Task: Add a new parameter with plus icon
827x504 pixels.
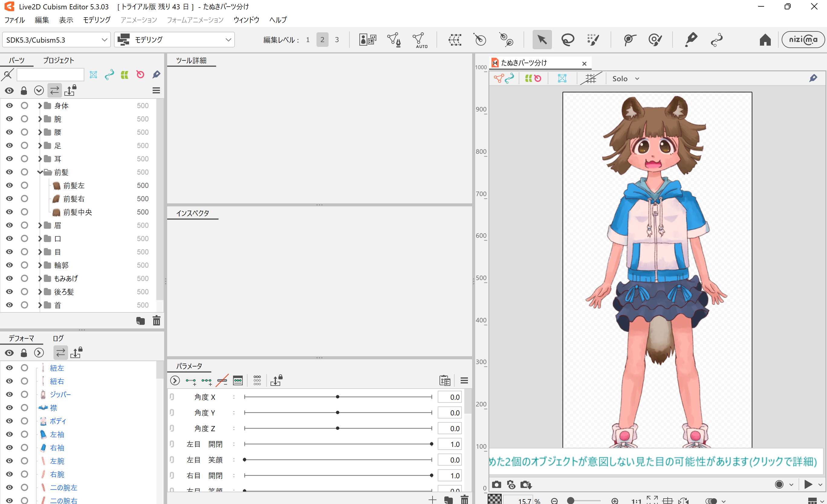Action: tap(432, 500)
